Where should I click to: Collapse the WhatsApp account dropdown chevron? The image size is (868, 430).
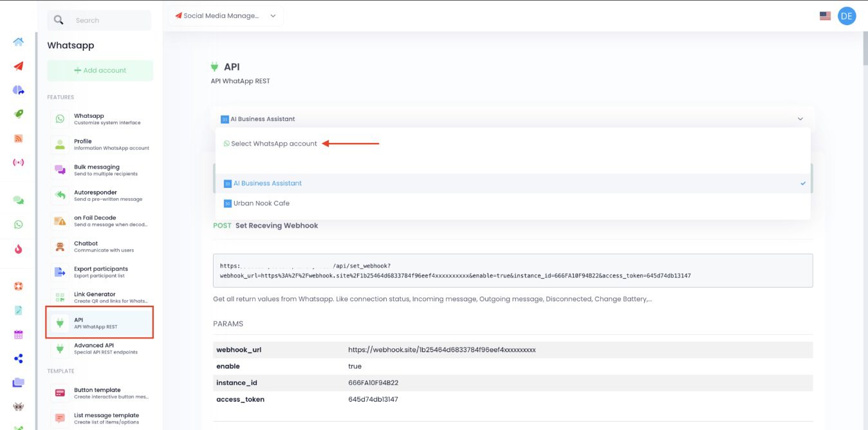pos(800,119)
